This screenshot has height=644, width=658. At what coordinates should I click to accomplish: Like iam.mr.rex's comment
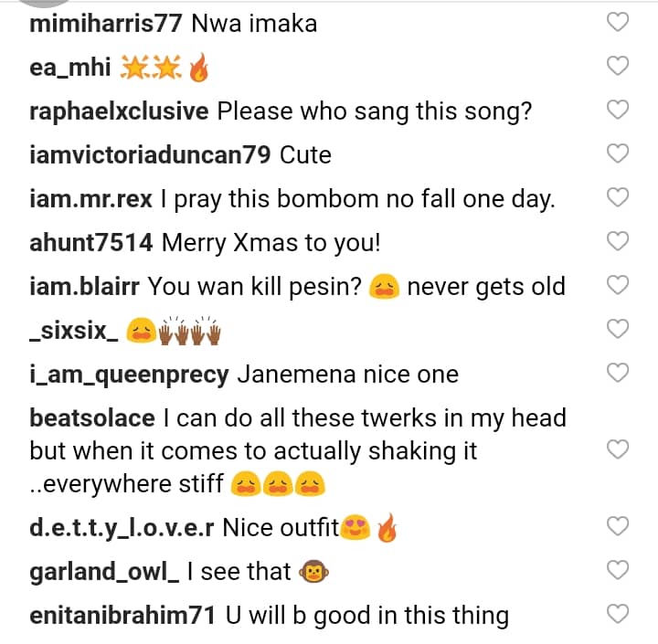coord(619,197)
